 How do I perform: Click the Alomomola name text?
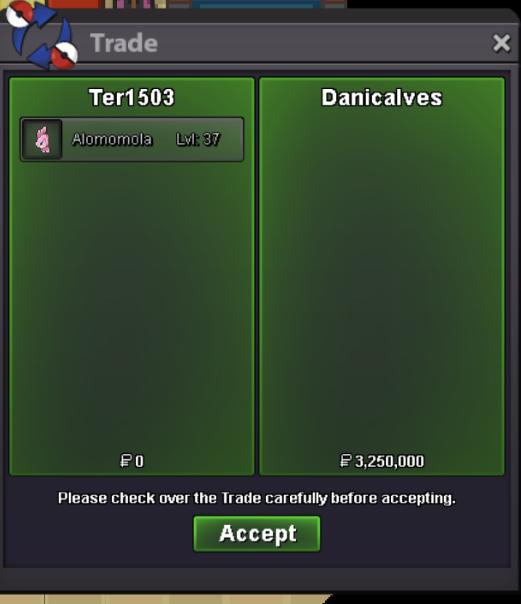tap(112, 139)
